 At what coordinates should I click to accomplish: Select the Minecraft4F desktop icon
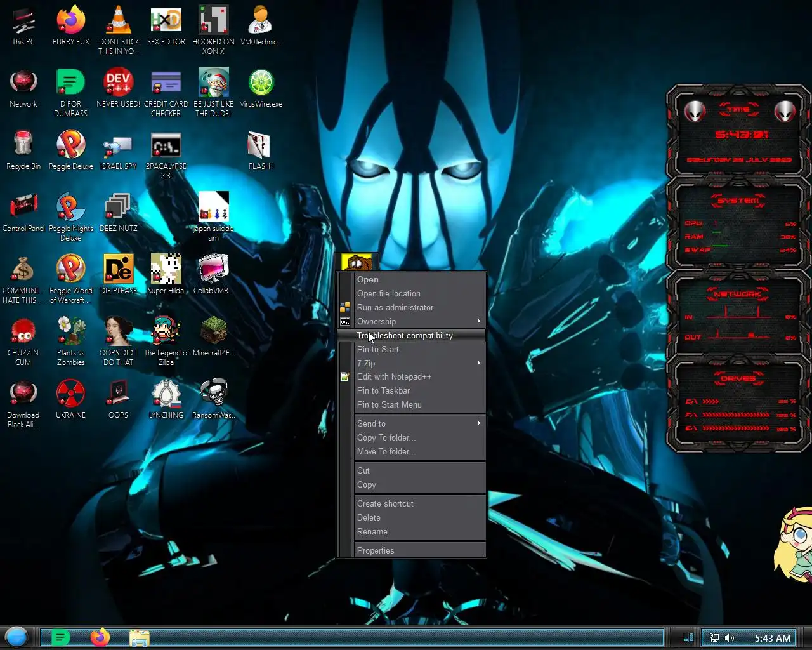(213, 337)
